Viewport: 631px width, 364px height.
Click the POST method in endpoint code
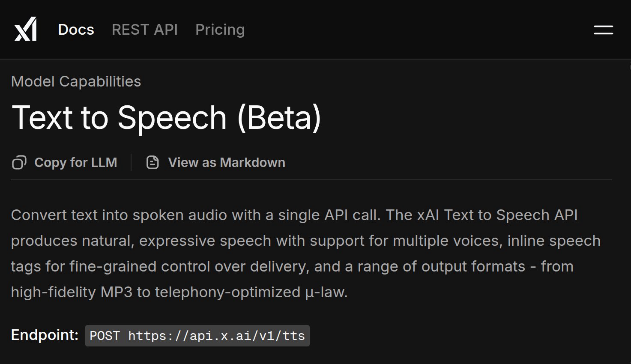[105, 336]
